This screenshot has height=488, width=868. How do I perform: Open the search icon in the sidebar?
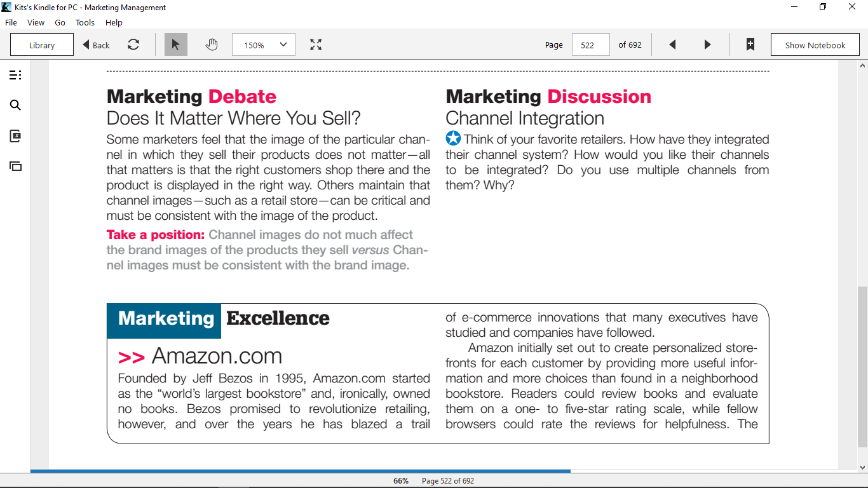15,105
